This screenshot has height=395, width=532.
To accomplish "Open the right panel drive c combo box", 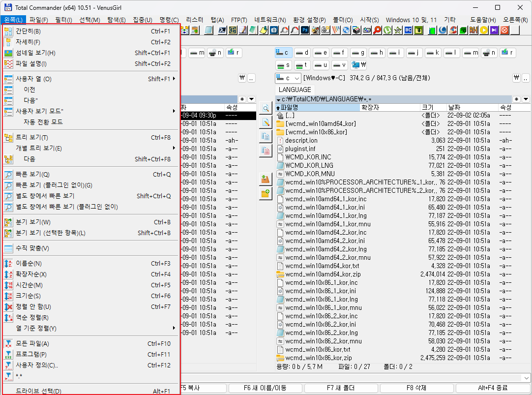I will pos(288,78).
